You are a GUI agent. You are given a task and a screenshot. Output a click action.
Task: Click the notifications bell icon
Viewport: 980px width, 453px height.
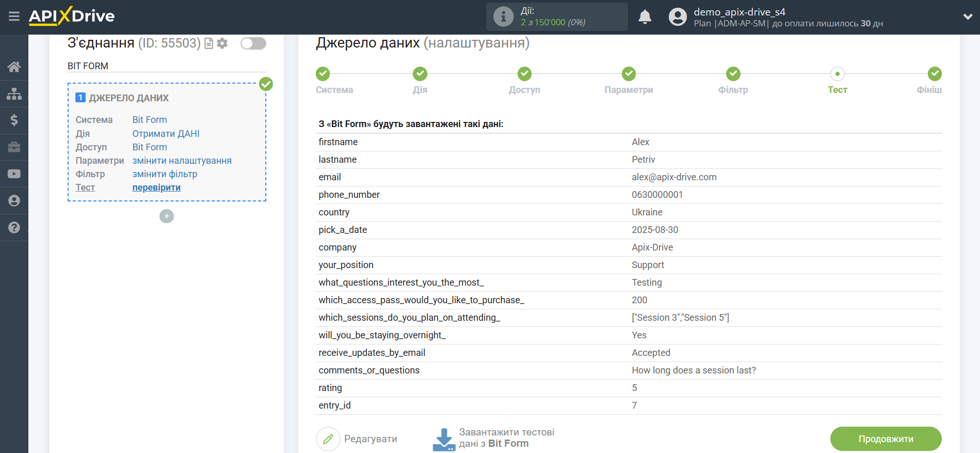point(645,17)
